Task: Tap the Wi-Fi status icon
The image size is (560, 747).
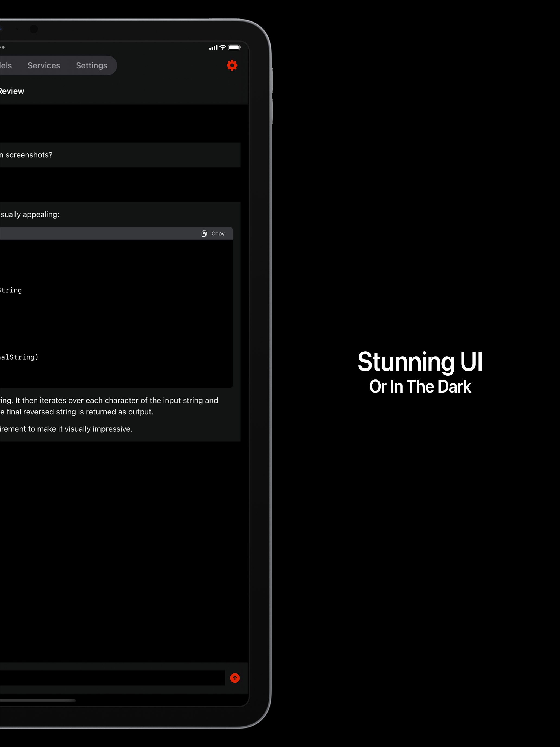Action: coord(223,47)
